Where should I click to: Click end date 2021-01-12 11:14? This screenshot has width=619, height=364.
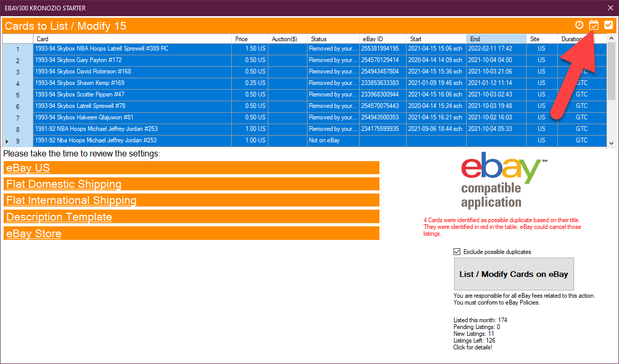tap(496, 83)
